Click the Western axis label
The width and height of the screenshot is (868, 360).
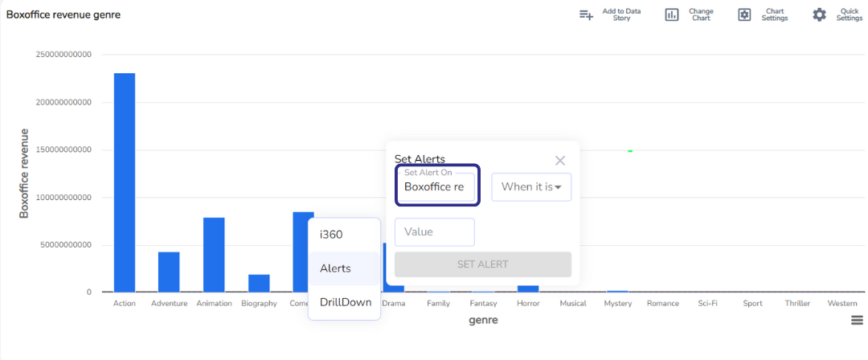pyautogui.click(x=842, y=304)
